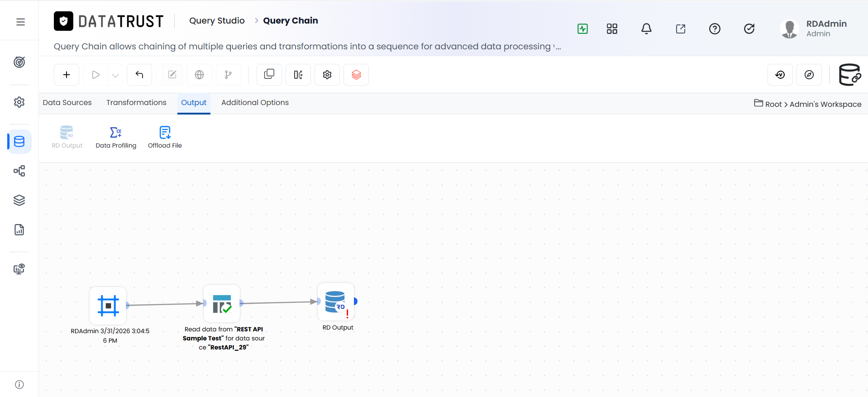This screenshot has width=868, height=397.
Task: Open the help question mark icon
Action: click(715, 29)
